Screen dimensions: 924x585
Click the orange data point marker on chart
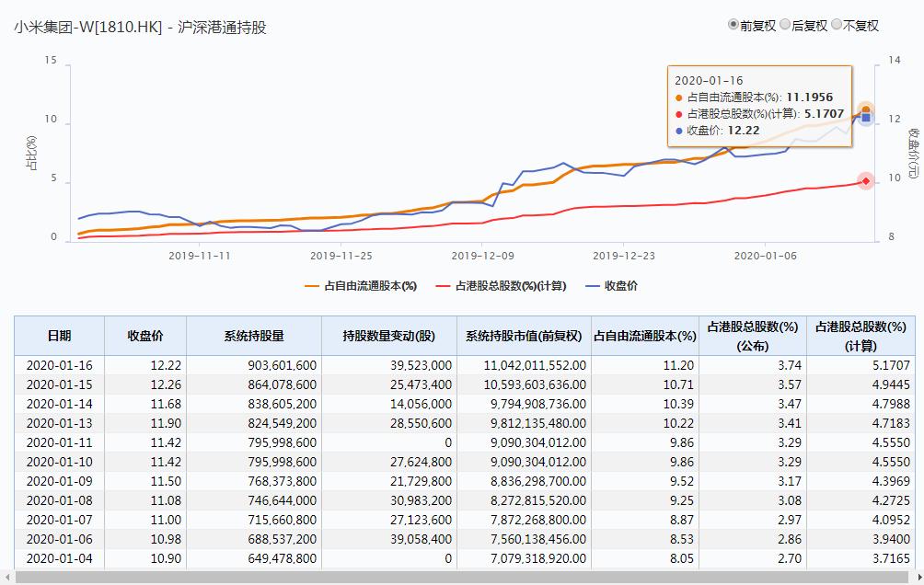click(866, 109)
